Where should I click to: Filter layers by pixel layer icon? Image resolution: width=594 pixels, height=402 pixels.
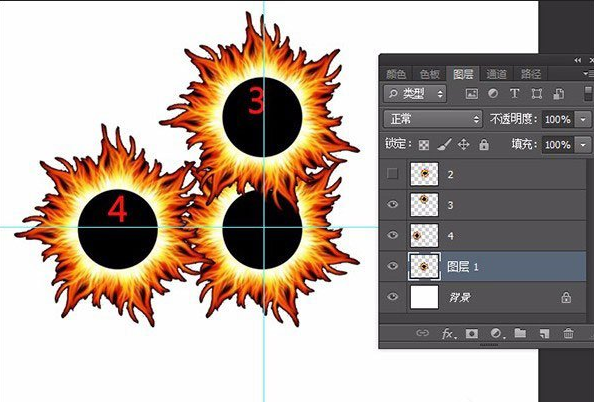tap(471, 94)
